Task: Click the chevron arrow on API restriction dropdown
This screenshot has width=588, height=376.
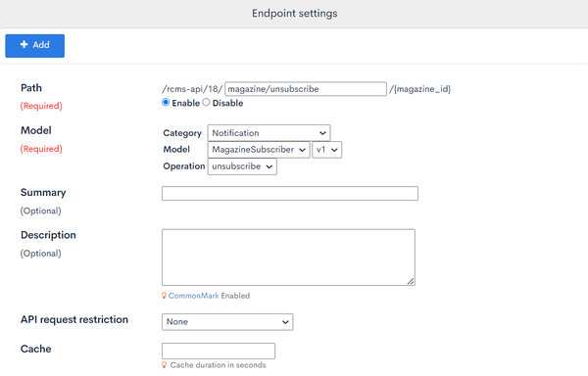Action: point(285,322)
